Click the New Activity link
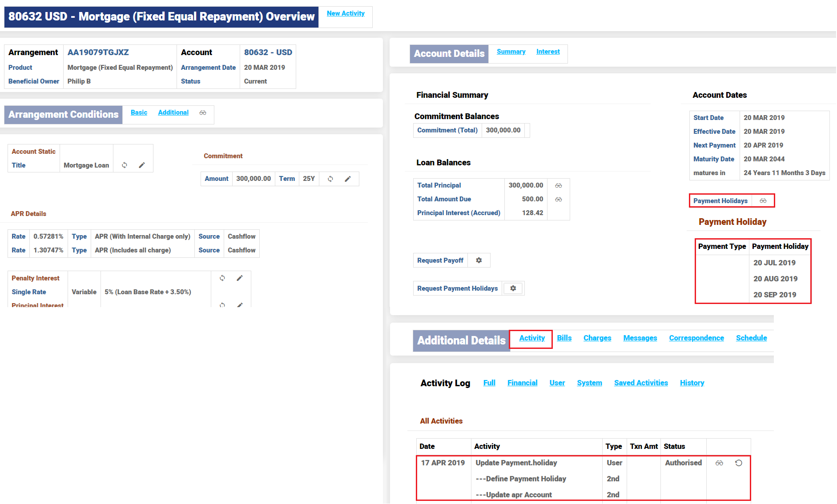Image resolution: width=837 pixels, height=504 pixels. coord(346,13)
